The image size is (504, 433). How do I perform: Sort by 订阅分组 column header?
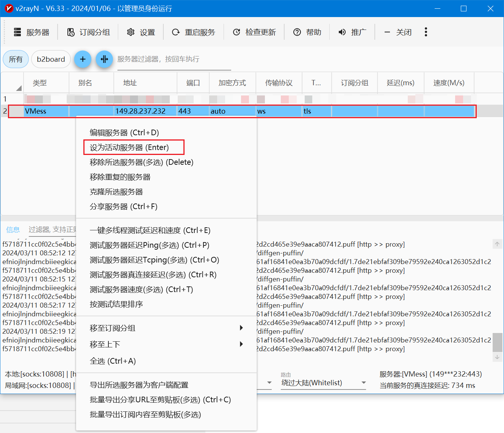[355, 83]
